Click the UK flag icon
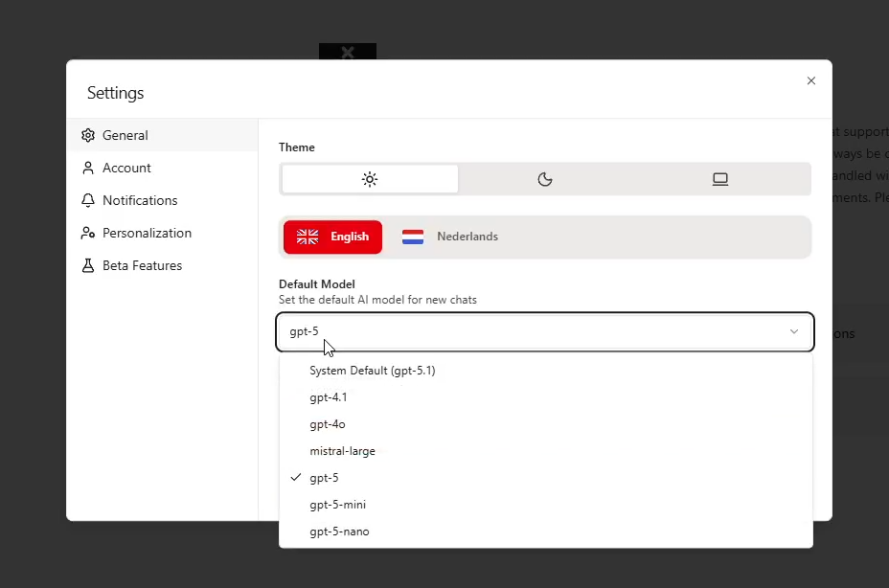The width and height of the screenshot is (889, 588). 308,237
